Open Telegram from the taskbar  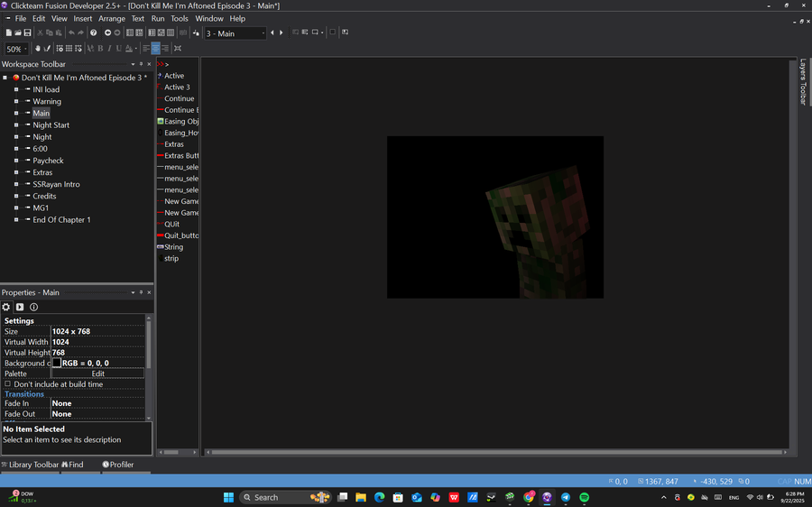click(566, 497)
